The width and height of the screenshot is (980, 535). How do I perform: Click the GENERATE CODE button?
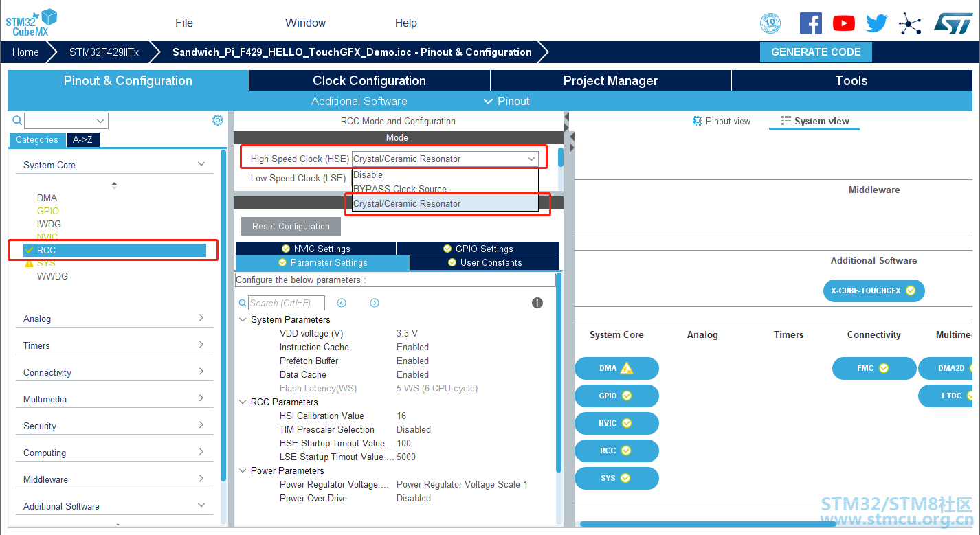pyautogui.click(x=816, y=52)
